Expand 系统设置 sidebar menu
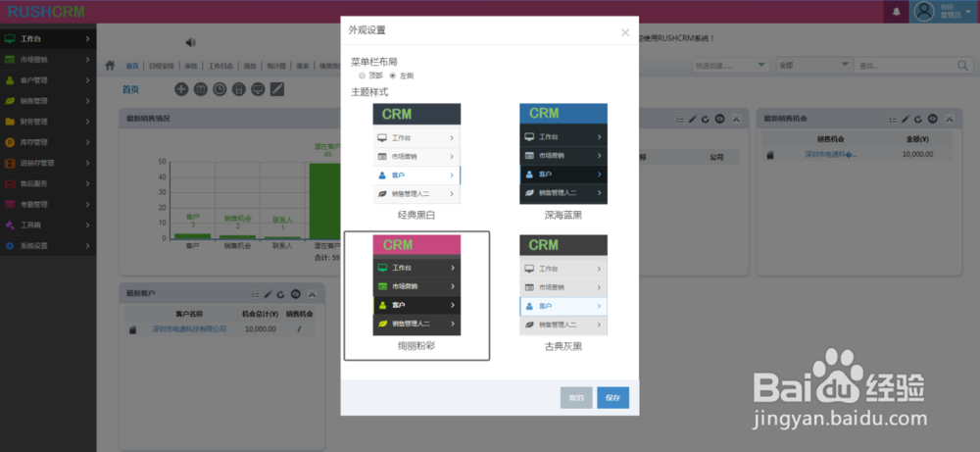 48,246
